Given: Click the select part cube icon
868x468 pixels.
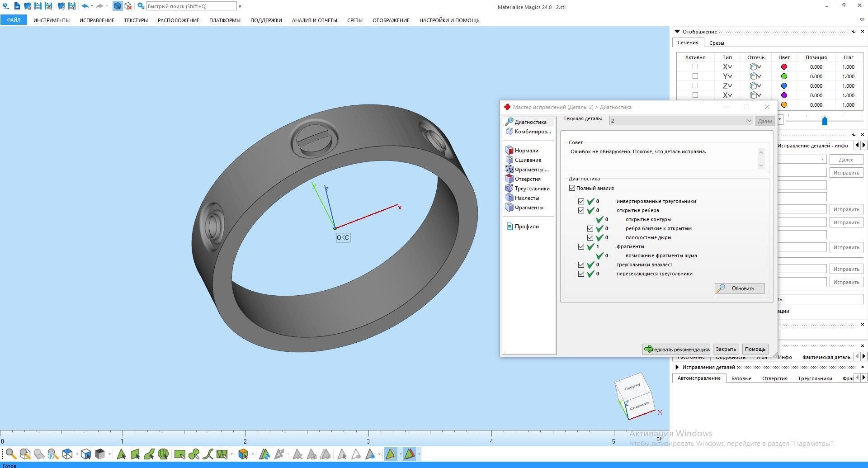Looking at the screenshot, I should coord(118,6).
